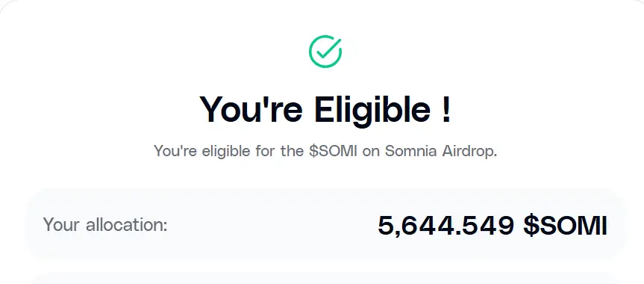Click the empty middle of allocation card
The image size is (644, 284).
tap(271, 225)
